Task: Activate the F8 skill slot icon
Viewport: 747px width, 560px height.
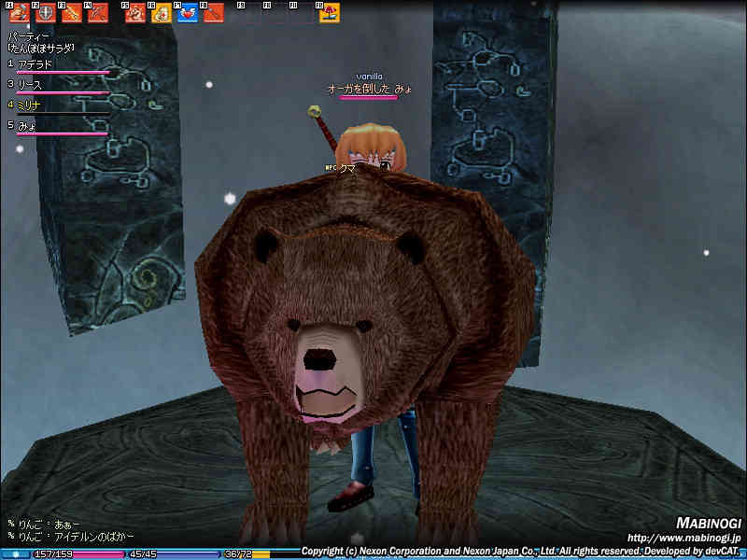Action: click(x=214, y=13)
